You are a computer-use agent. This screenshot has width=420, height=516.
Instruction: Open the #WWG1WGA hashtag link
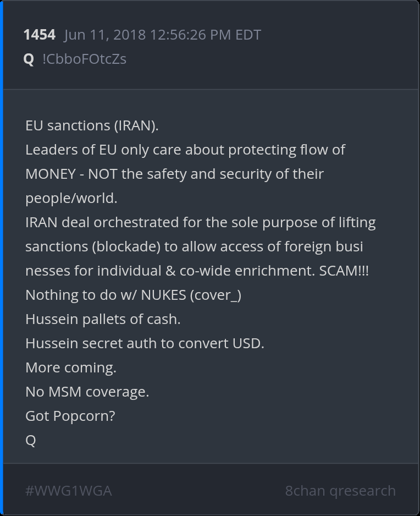tap(69, 491)
